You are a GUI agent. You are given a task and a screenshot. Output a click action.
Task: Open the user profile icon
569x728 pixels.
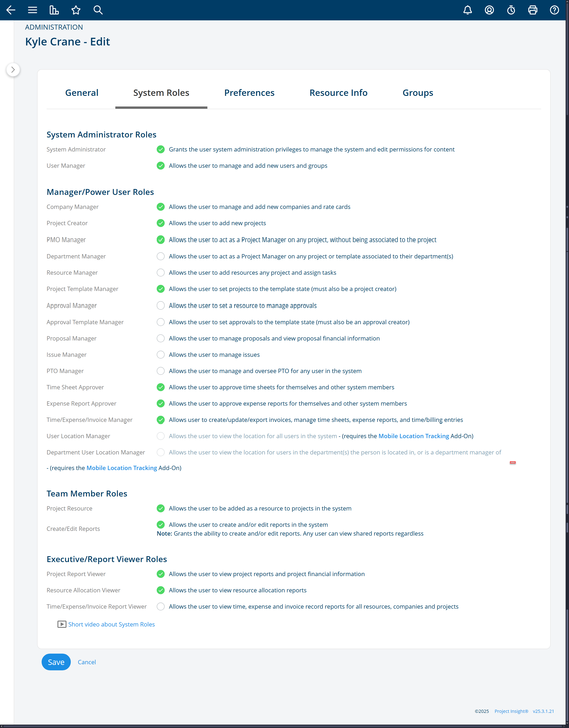click(x=489, y=10)
